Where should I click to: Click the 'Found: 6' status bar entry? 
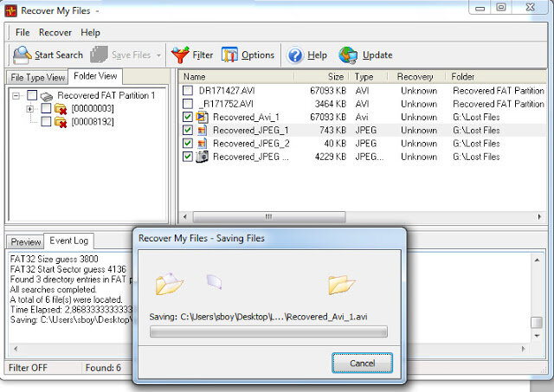tap(103, 368)
